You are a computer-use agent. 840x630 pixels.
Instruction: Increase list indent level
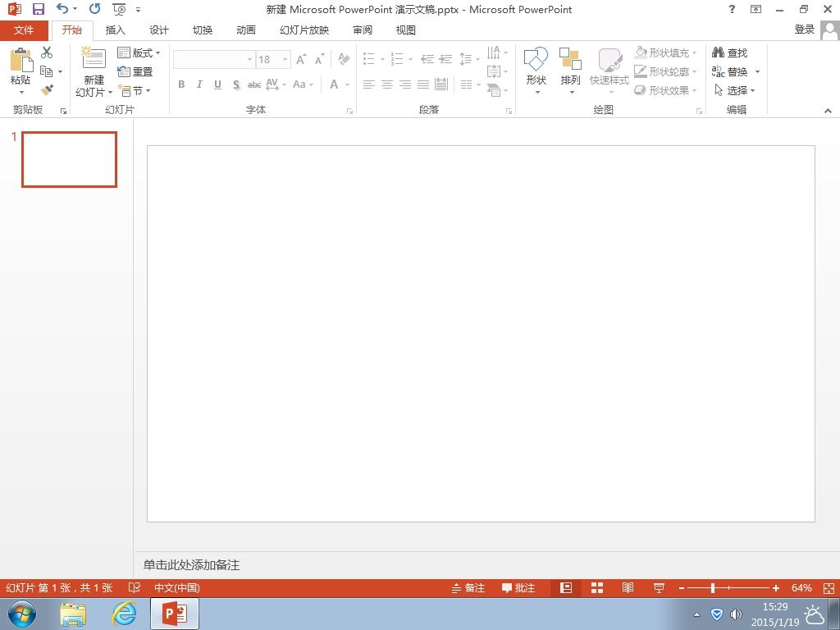[445, 59]
